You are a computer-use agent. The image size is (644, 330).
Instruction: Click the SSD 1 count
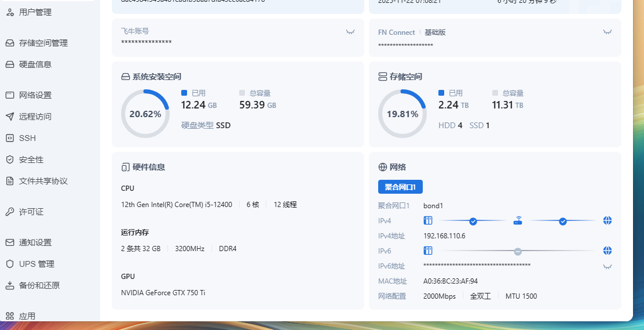click(x=480, y=125)
